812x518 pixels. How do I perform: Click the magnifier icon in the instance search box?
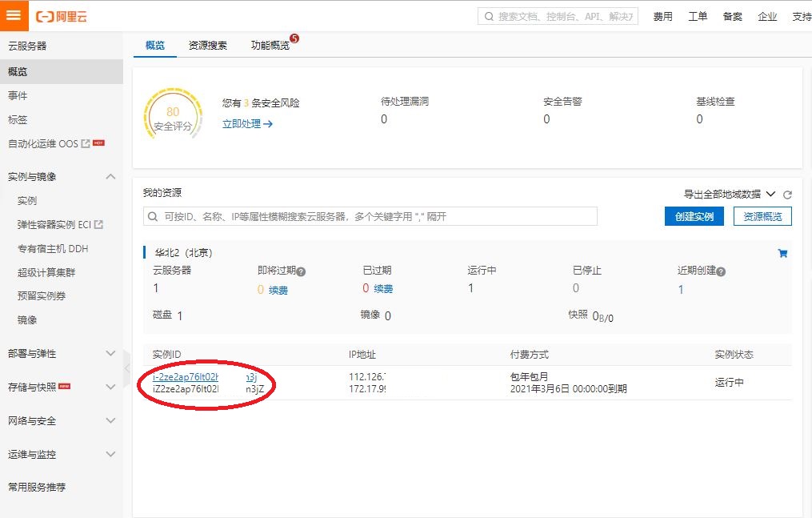pos(153,216)
